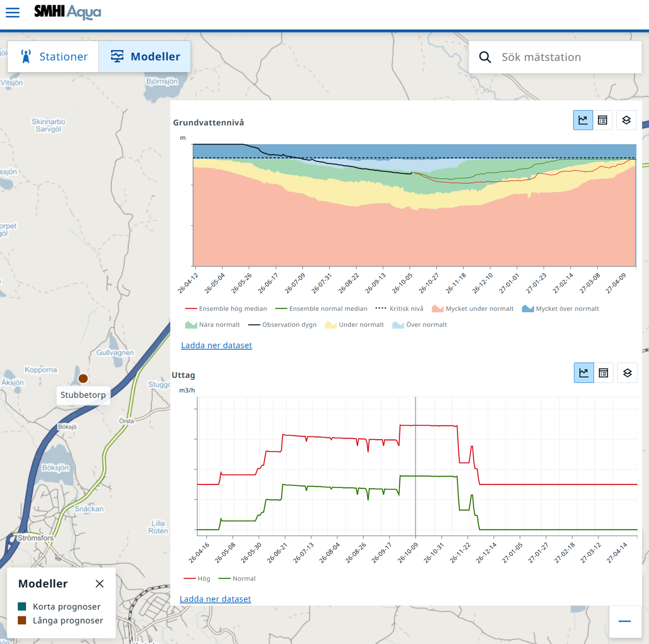
Task: Download Uttag dataset via Ladda ner dataset
Action: (x=215, y=599)
